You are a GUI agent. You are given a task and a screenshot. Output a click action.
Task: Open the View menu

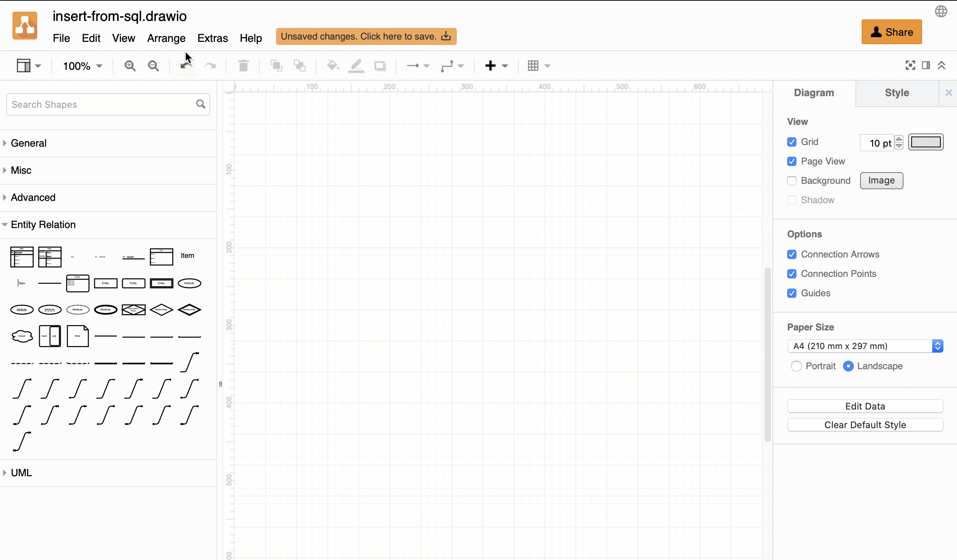pyautogui.click(x=123, y=38)
